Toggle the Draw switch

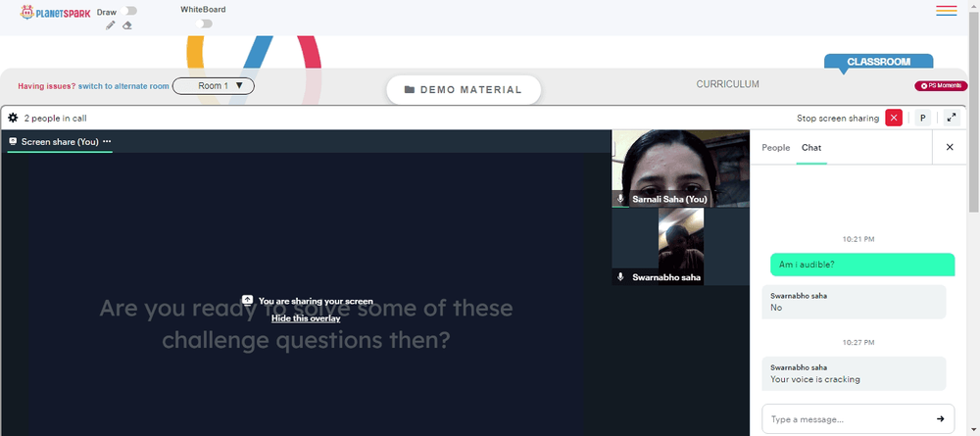[x=130, y=11]
